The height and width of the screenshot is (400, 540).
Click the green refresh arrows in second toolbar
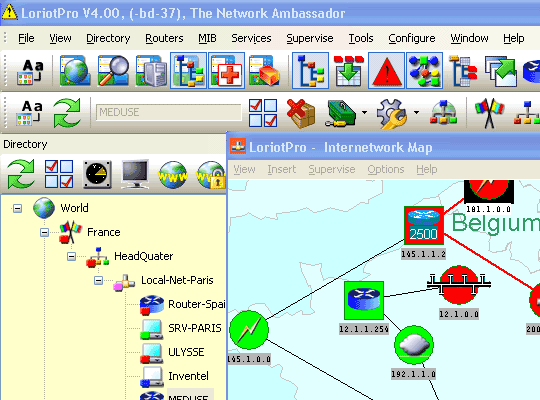coord(67,113)
